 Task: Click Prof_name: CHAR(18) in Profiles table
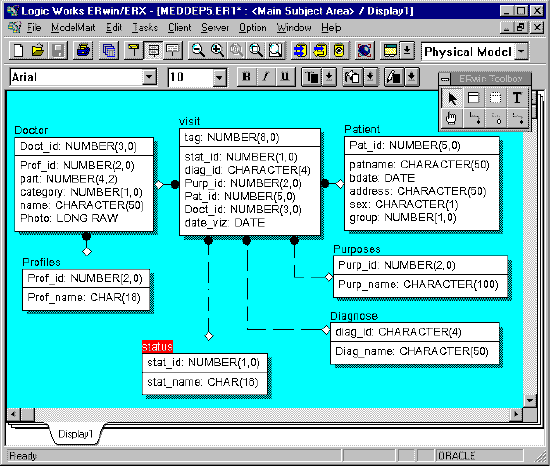pos(84,298)
